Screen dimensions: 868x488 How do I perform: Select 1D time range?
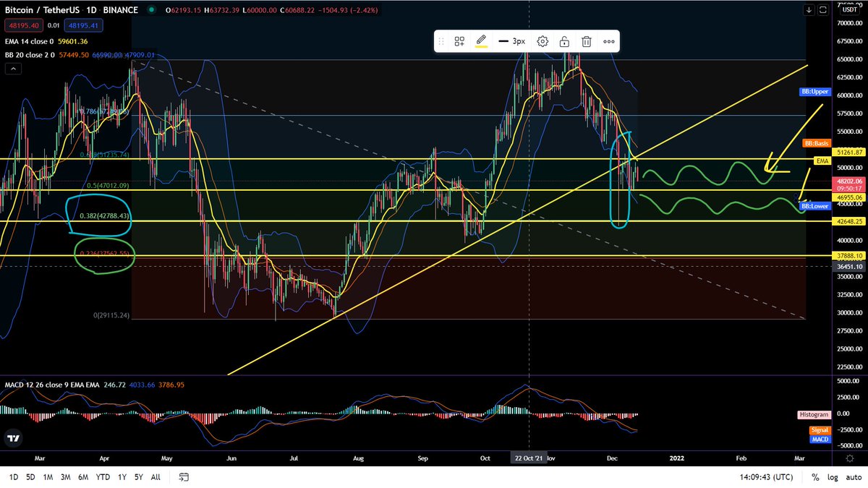pyautogui.click(x=14, y=477)
